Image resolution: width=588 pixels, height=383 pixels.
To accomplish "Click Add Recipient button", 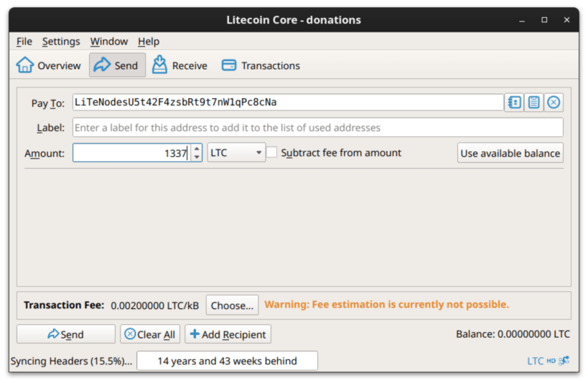I will pos(228,334).
